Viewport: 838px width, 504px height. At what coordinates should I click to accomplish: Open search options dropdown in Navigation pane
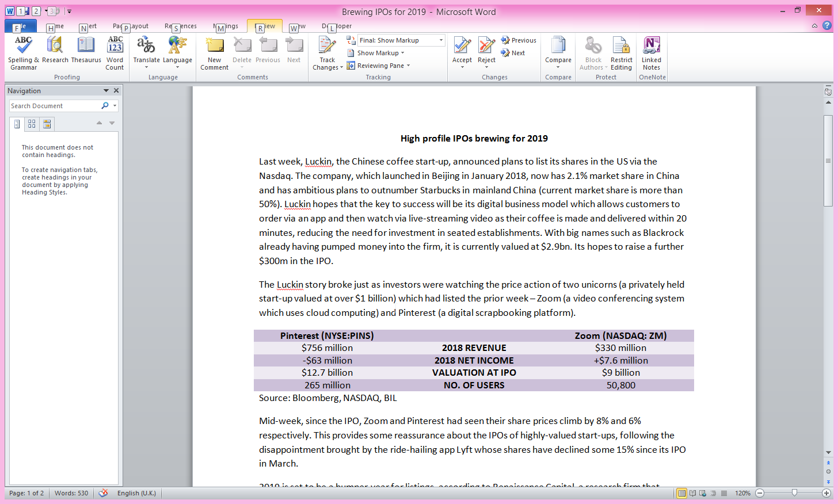pyautogui.click(x=115, y=106)
